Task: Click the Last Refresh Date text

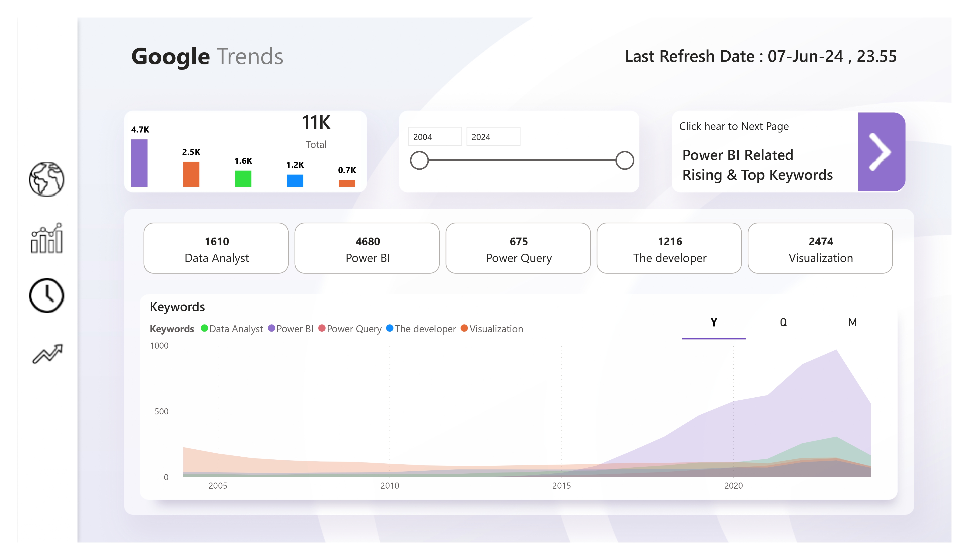Action: [761, 56]
